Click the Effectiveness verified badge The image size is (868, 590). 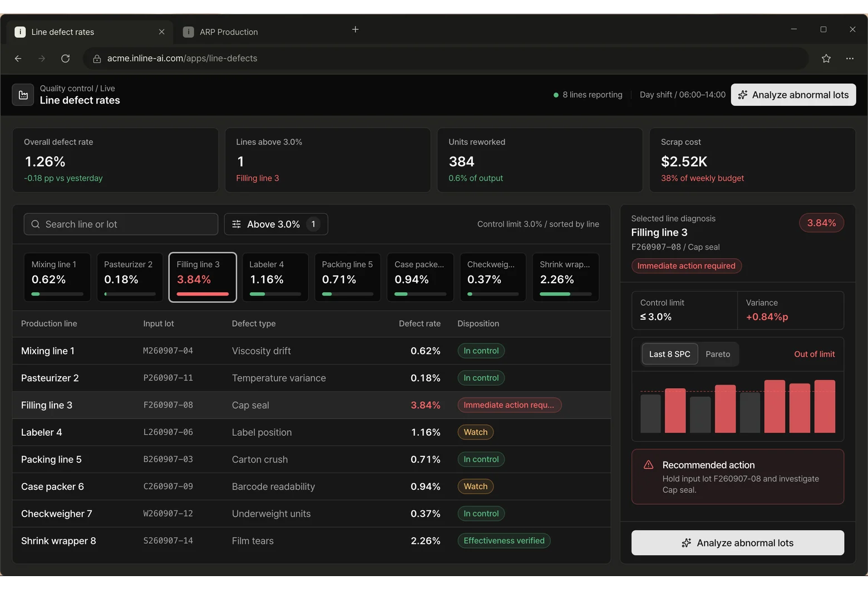tap(504, 541)
